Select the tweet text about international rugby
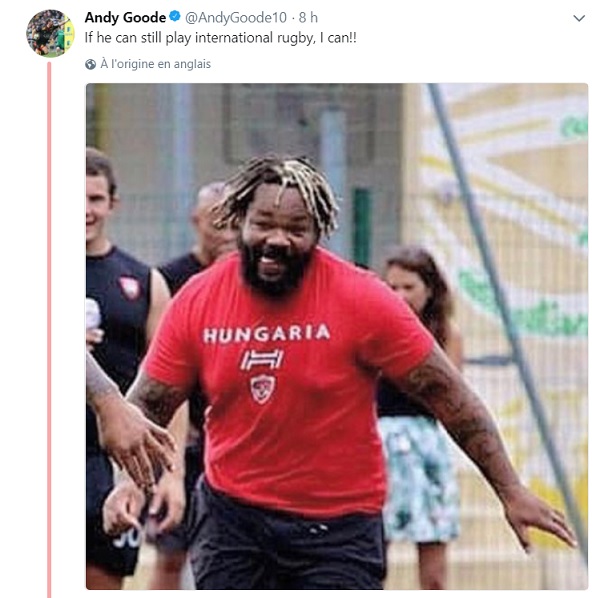Screen dimensions: 596x598 [x=220, y=38]
